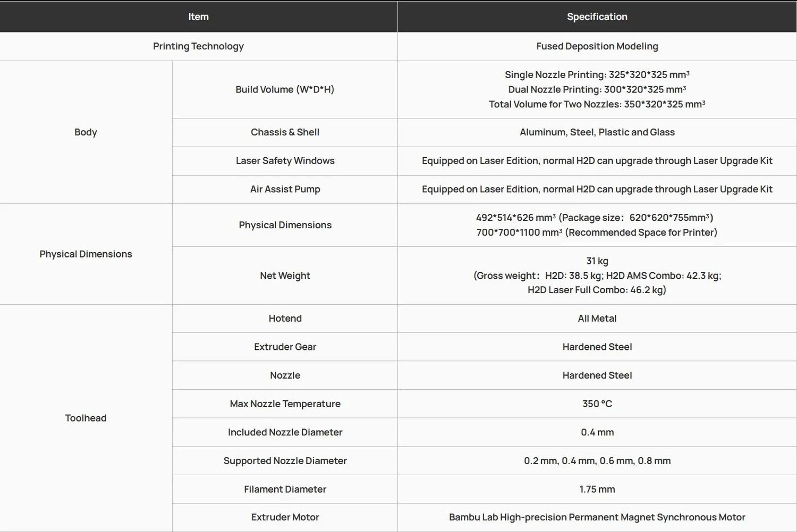The width and height of the screenshot is (797, 532).
Task: Select the Physical Dimensions category cell
Action: tap(86, 254)
